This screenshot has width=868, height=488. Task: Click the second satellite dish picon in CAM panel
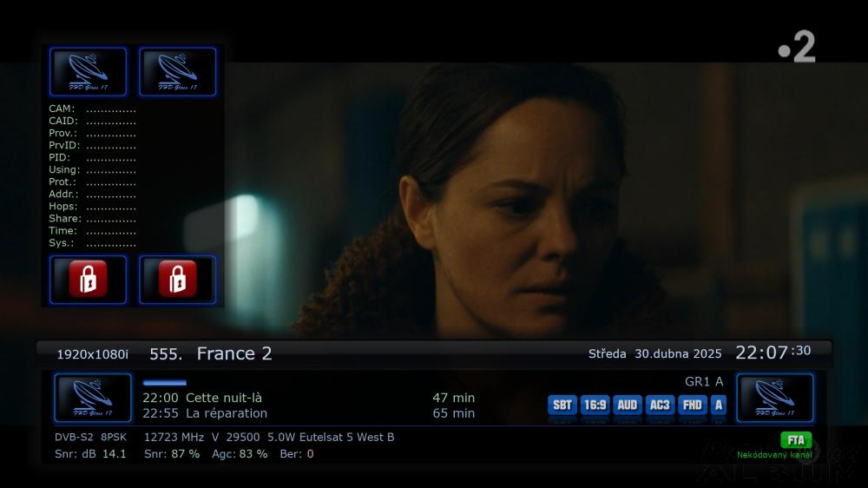pyautogui.click(x=178, y=71)
